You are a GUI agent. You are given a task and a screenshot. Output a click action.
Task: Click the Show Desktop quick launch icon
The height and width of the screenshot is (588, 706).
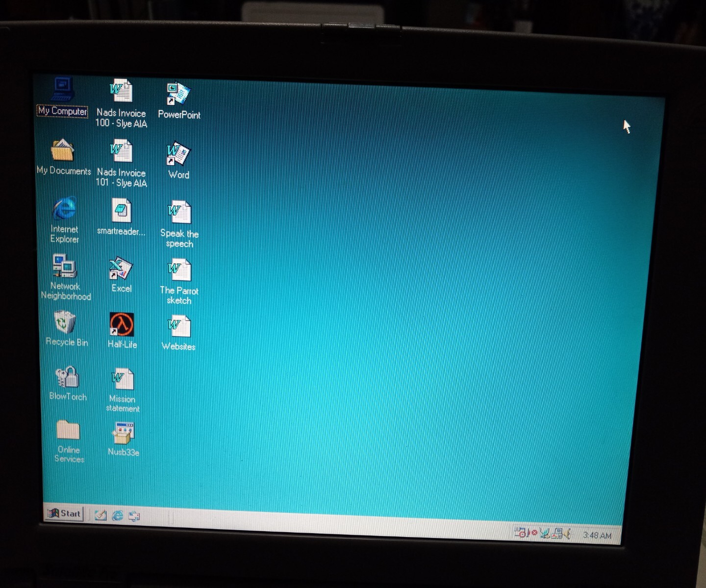click(x=101, y=515)
